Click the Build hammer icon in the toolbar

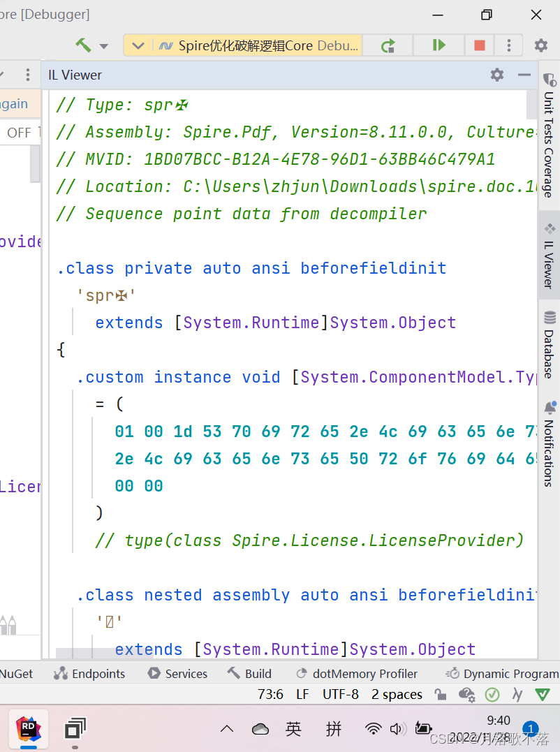83,45
